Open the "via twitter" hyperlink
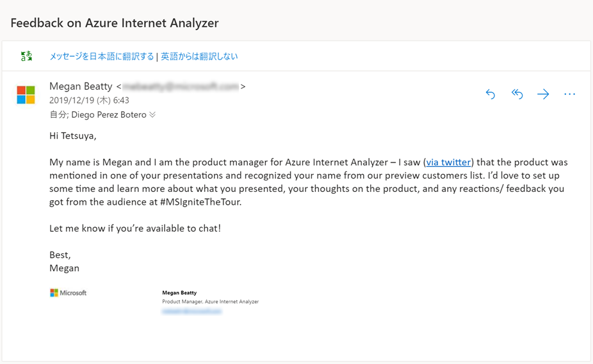Viewport: 593px width, 364px height. (x=448, y=162)
